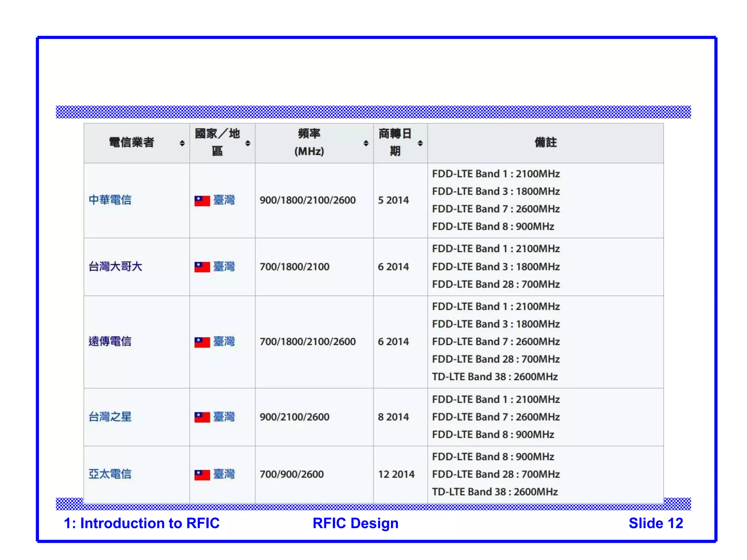Sort table by 商轉日期 column arrows
The width and height of the screenshot is (747, 560).
420,143
